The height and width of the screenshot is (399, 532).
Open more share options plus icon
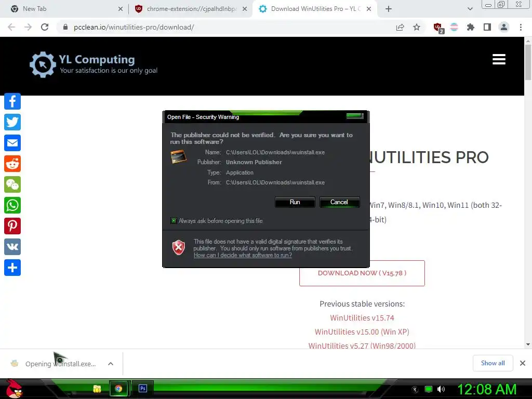[12, 268]
